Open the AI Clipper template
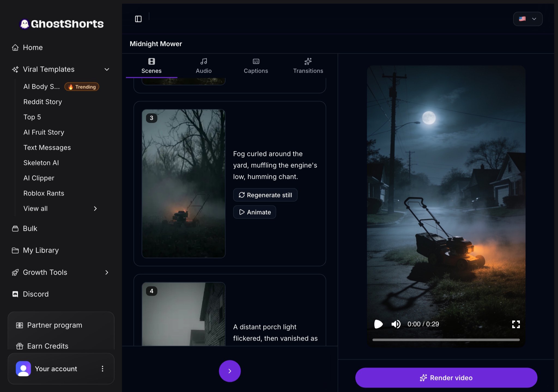Viewport: 558px width, 392px height. coord(39,178)
